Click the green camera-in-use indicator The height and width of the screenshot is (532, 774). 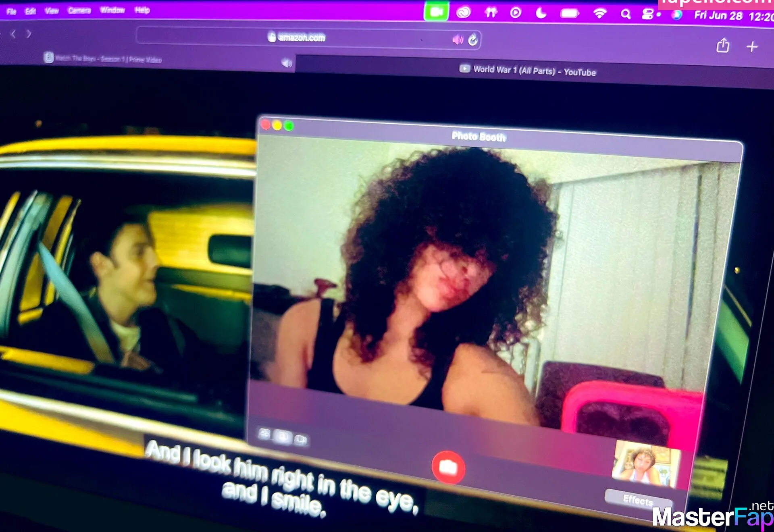pyautogui.click(x=436, y=12)
